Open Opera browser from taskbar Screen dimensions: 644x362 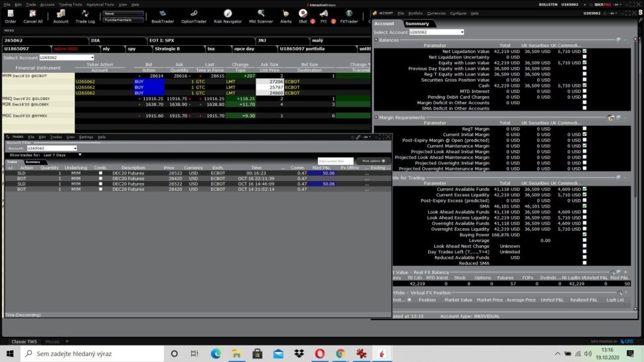click(x=319, y=353)
